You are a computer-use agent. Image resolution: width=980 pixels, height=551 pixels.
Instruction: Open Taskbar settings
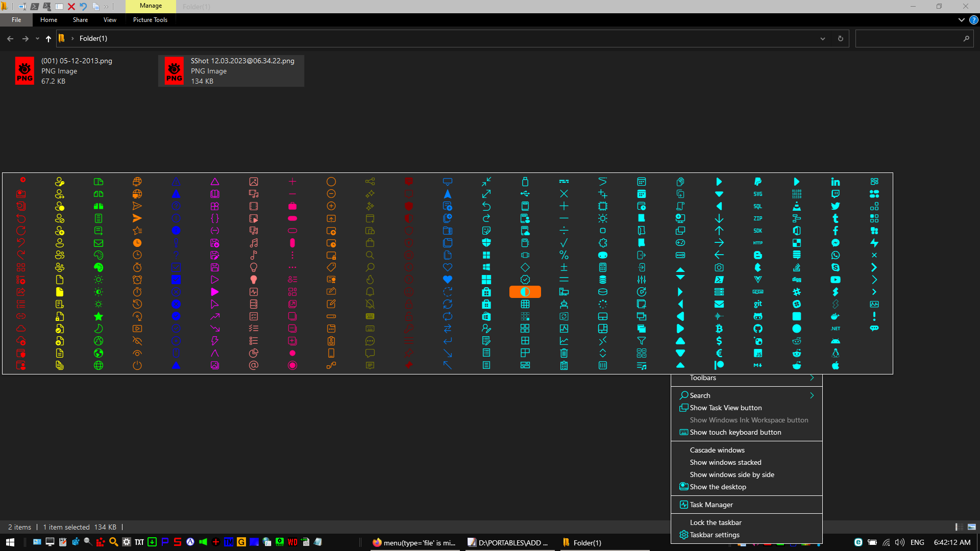tap(715, 535)
